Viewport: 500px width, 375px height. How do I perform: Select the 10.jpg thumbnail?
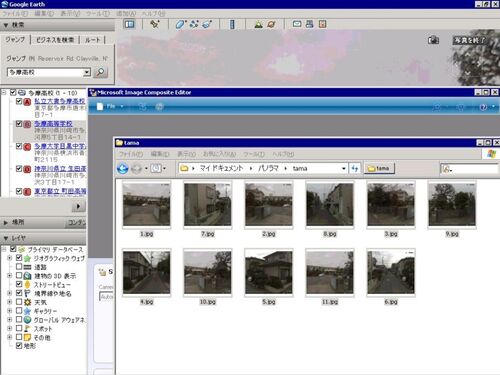208,272
